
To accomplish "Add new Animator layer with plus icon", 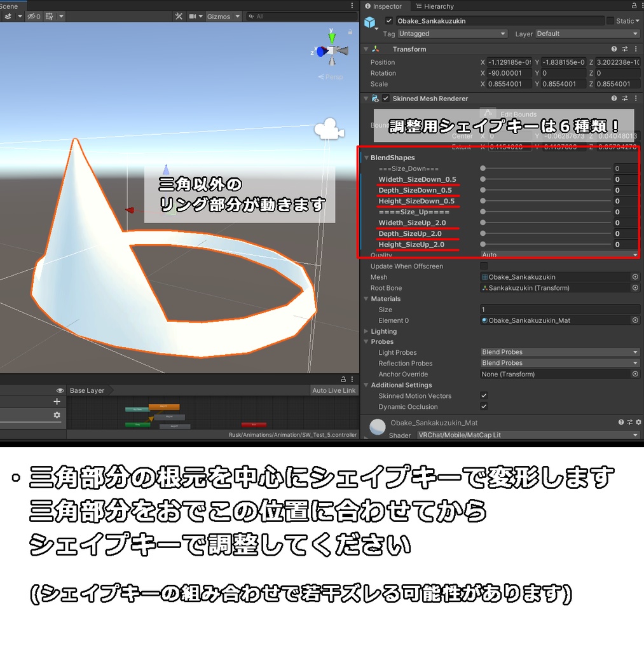I will point(57,402).
